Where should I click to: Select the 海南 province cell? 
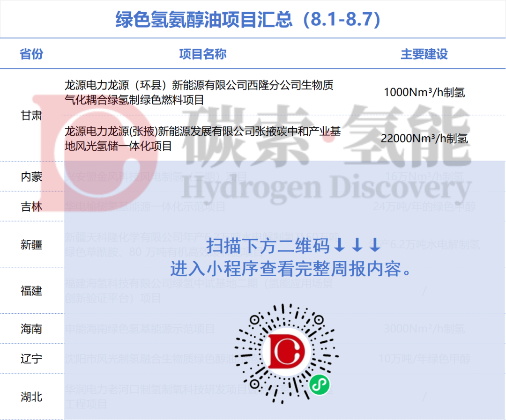coord(31,329)
